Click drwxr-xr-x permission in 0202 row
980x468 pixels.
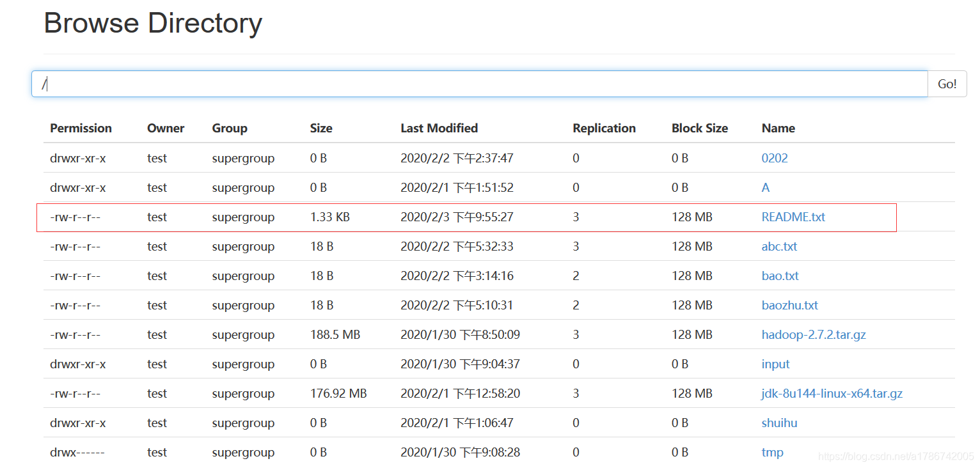pos(78,158)
